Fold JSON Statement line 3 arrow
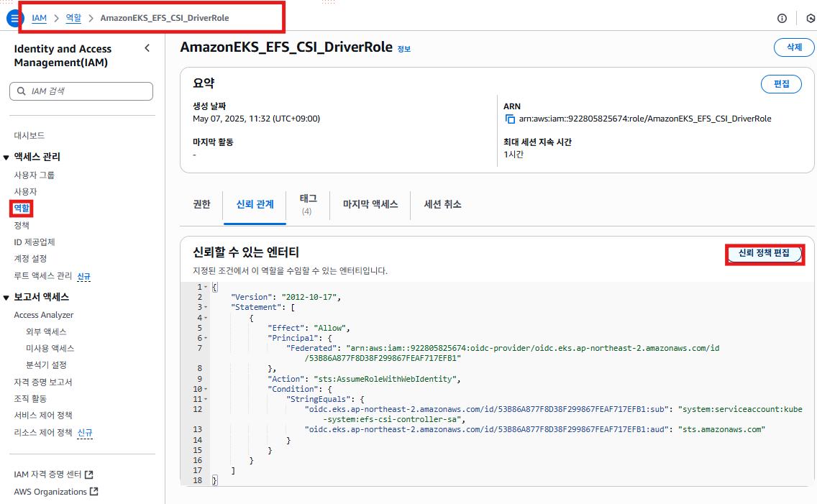Screen dimensions: 817x504 (x=206, y=307)
